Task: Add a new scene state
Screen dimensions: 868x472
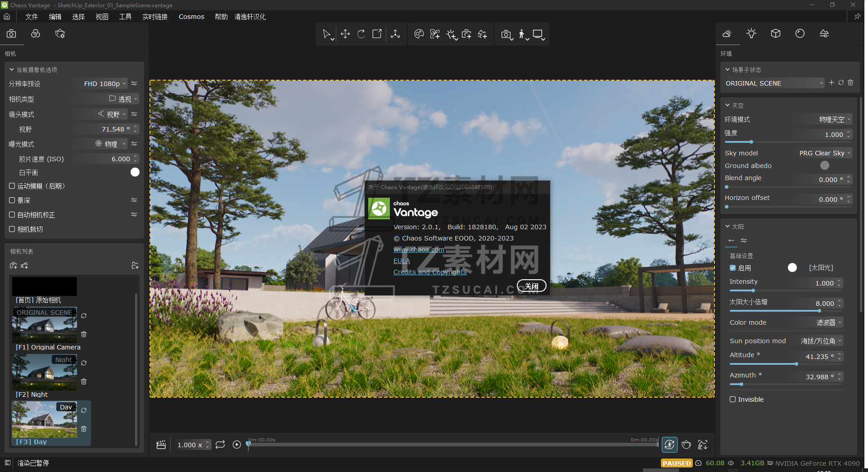Action: click(x=832, y=83)
